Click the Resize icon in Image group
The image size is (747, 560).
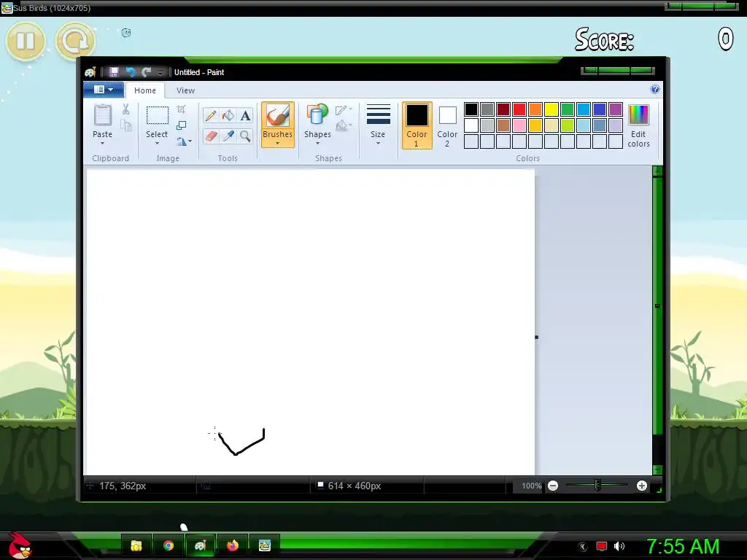[181, 125]
